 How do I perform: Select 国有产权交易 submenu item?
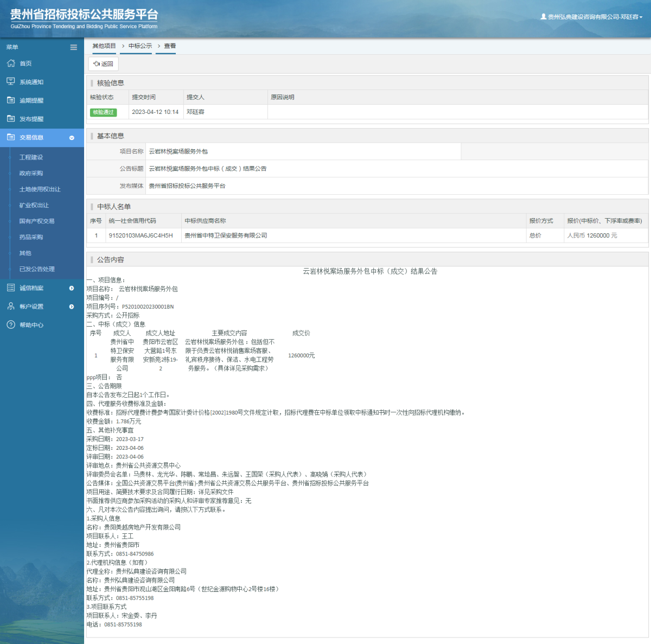click(x=37, y=221)
